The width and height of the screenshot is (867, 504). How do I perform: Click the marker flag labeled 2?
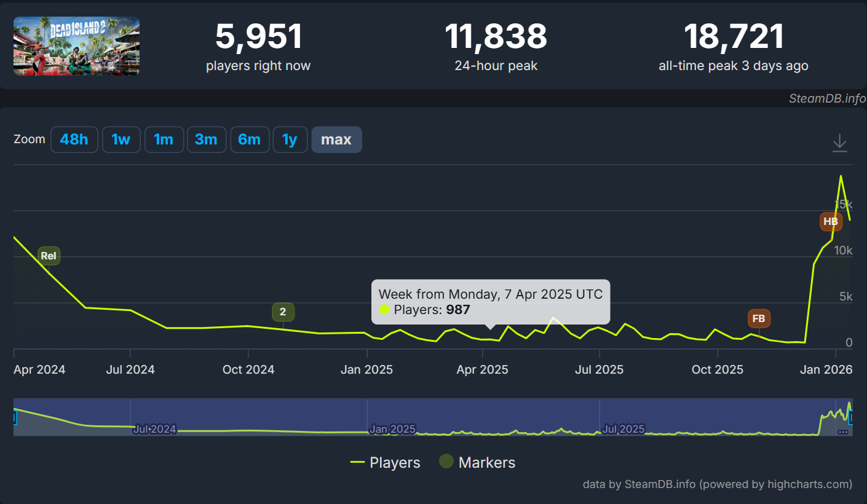coord(283,312)
